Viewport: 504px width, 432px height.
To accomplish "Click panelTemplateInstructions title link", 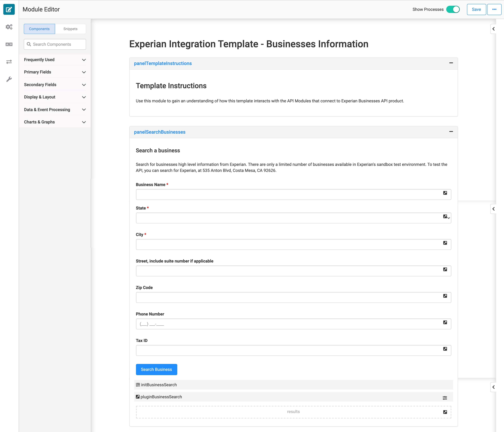I will click(x=163, y=64).
